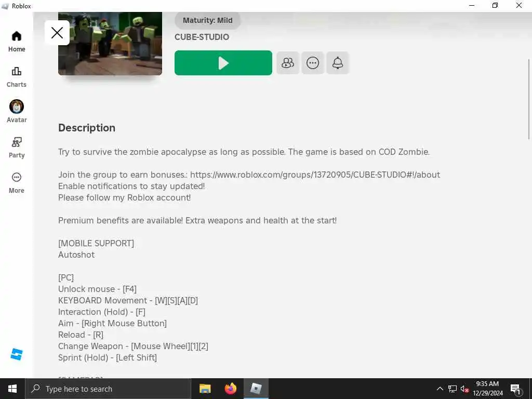This screenshot has height=399, width=532.
Task: Close the game details page with X
Action: [57, 33]
